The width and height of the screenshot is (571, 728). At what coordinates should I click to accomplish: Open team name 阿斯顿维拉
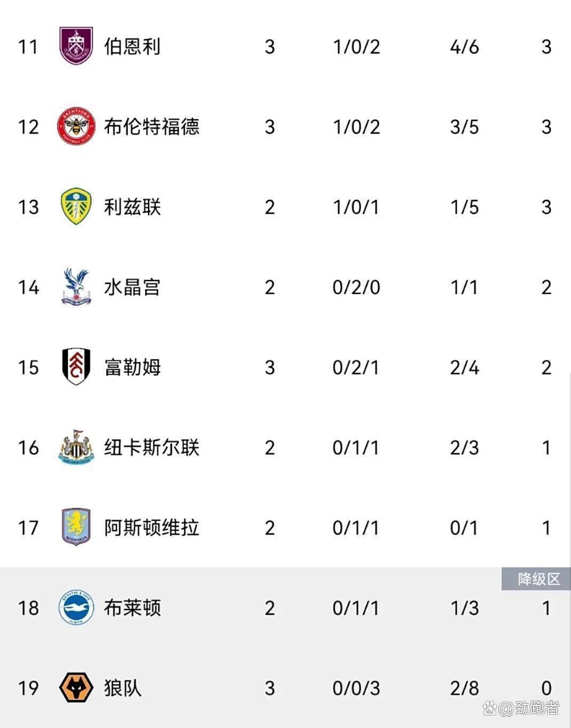[x=152, y=528]
